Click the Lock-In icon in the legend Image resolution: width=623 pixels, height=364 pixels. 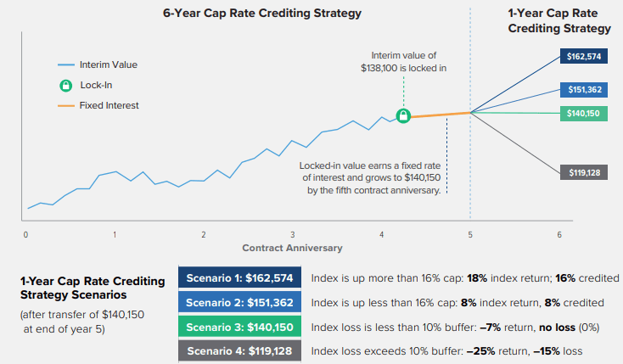pyautogui.click(x=65, y=86)
